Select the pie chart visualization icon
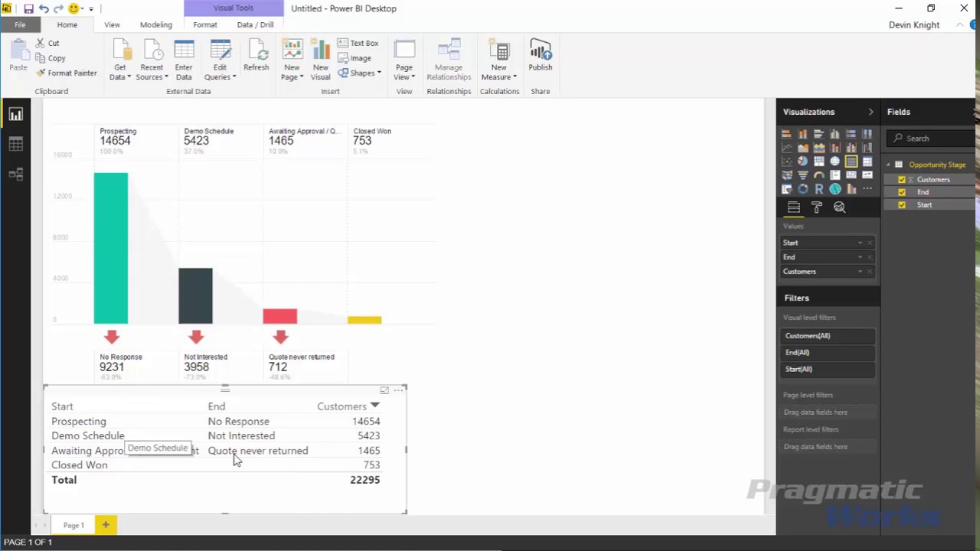Image resolution: width=980 pixels, height=551 pixels. (802, 161)
